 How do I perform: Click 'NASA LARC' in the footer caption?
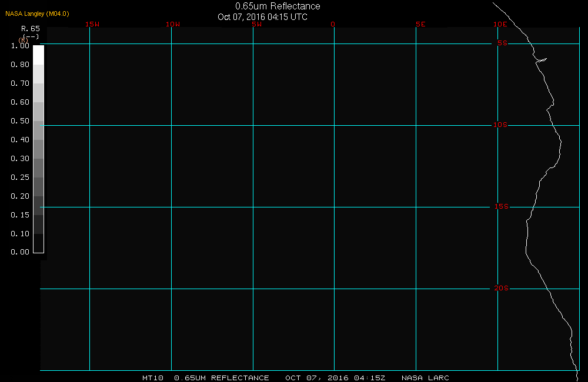(x=425, y=378)
